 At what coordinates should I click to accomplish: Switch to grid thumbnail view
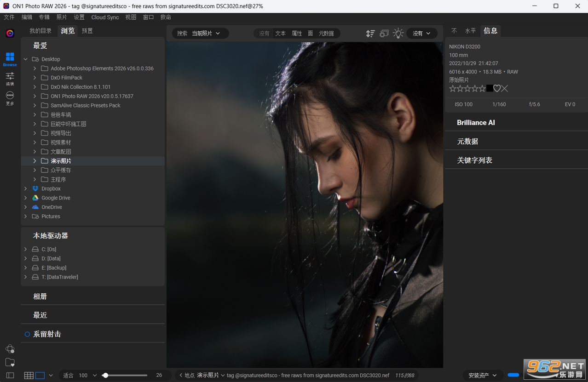pos(29,376)
